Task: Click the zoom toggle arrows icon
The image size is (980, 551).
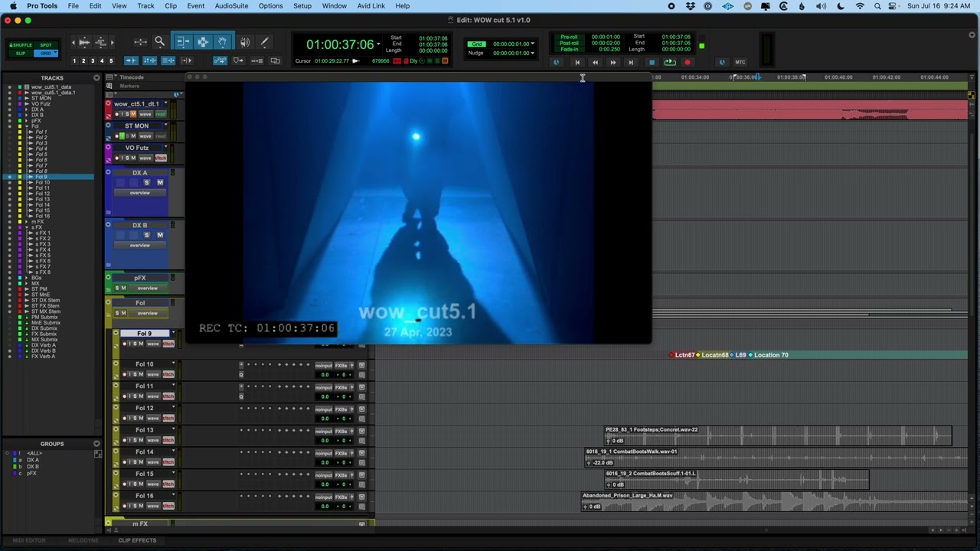Action: coord(140,42)
